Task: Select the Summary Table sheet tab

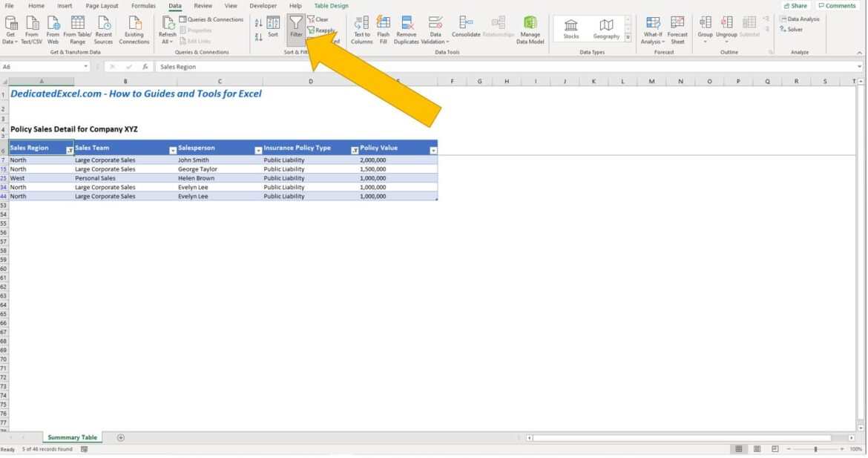Action: 72,437
